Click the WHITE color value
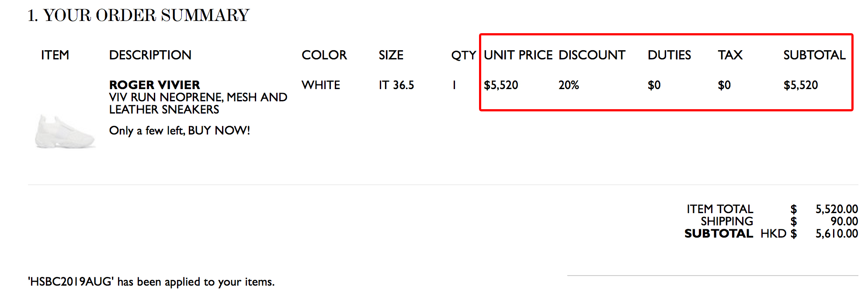 (x=321, y=85)
